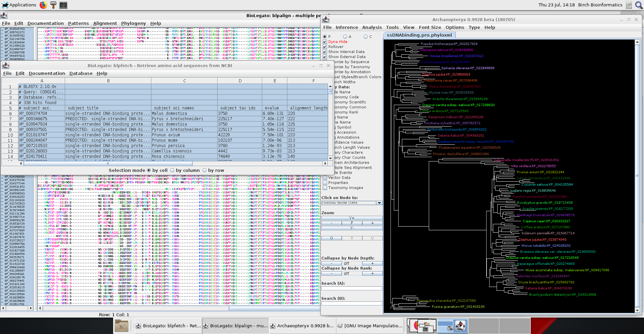
Task: Click the blpfetch window title icon
Action: coord(6,65)
